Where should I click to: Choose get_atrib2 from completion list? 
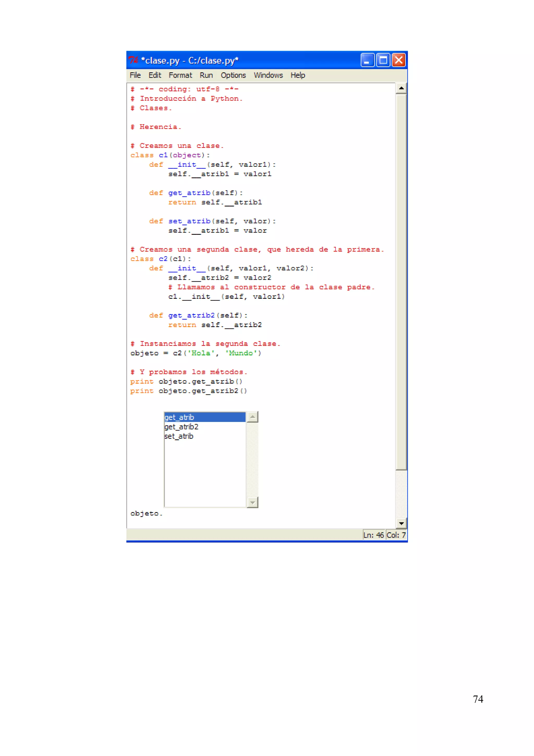(x=181, y=427)
